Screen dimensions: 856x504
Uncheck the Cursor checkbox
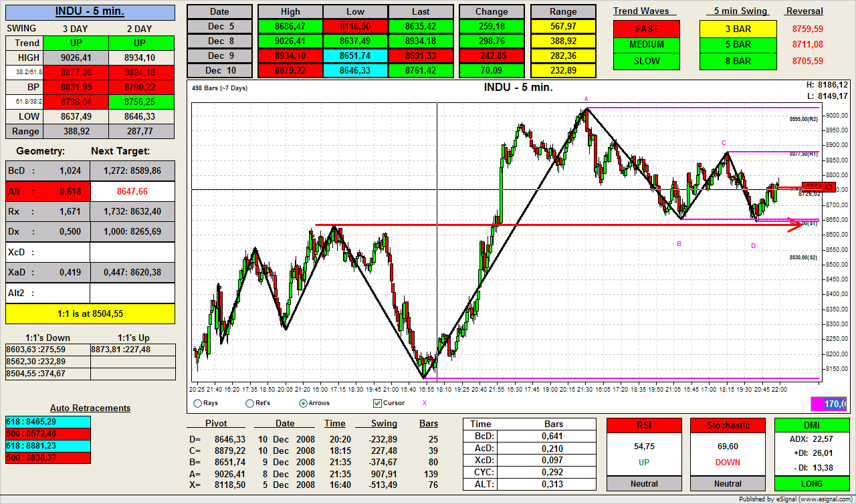[378, 403]
